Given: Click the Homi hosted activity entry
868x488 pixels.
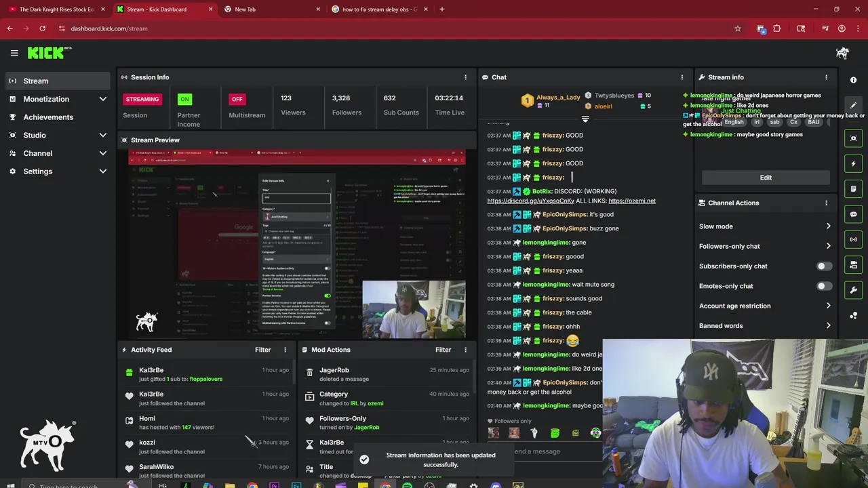Looking at the screenshot, I should click(x=207, y=423).
